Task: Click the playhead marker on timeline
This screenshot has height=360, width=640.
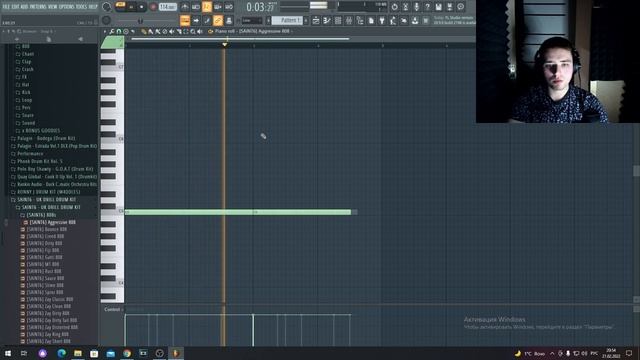Action: click(x=224, y=44)
